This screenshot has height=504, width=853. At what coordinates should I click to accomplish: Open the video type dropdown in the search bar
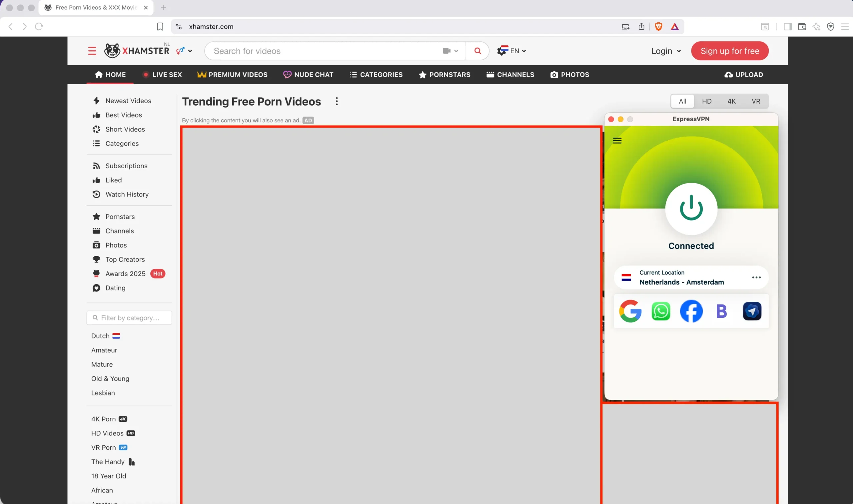pos(450,51)
